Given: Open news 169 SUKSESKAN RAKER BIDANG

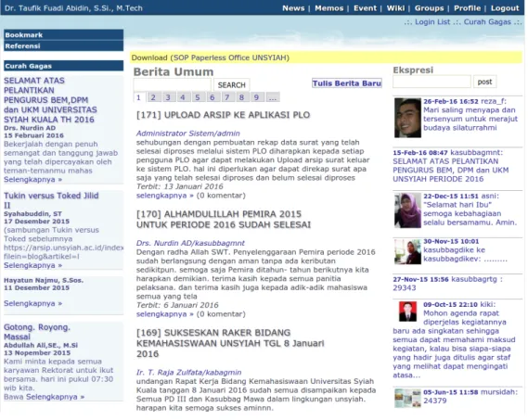Looking at the screenshot, I should point(230,343).
